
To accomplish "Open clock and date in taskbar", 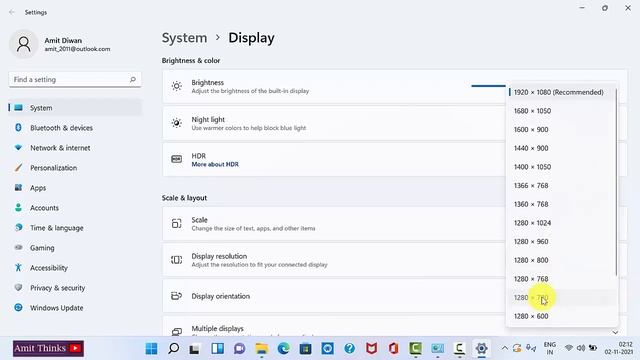I will tap(619, 348).
